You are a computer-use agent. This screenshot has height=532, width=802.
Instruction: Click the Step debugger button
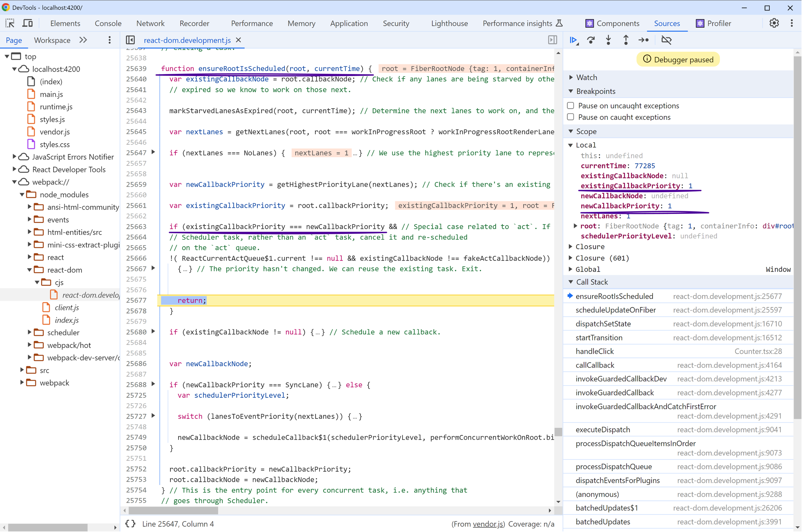(643, 40)
